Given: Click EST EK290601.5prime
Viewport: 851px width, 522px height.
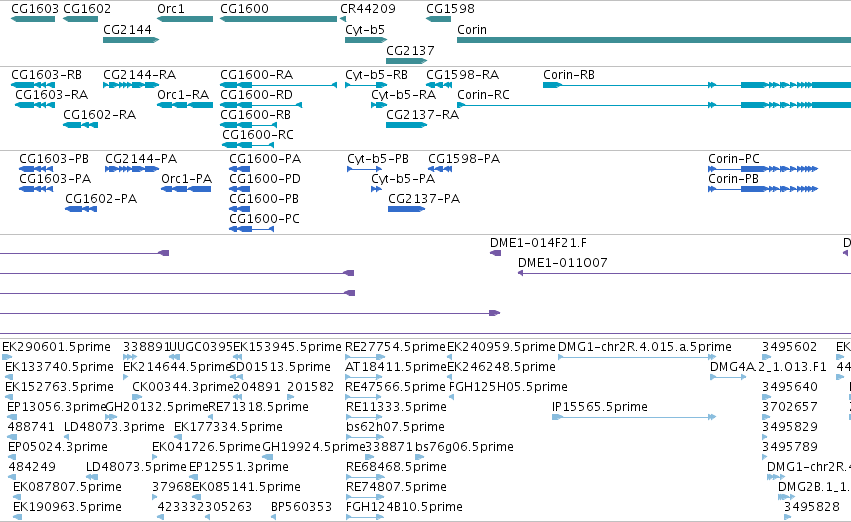Looking at the screenshot, I should [x=7, y=357].
